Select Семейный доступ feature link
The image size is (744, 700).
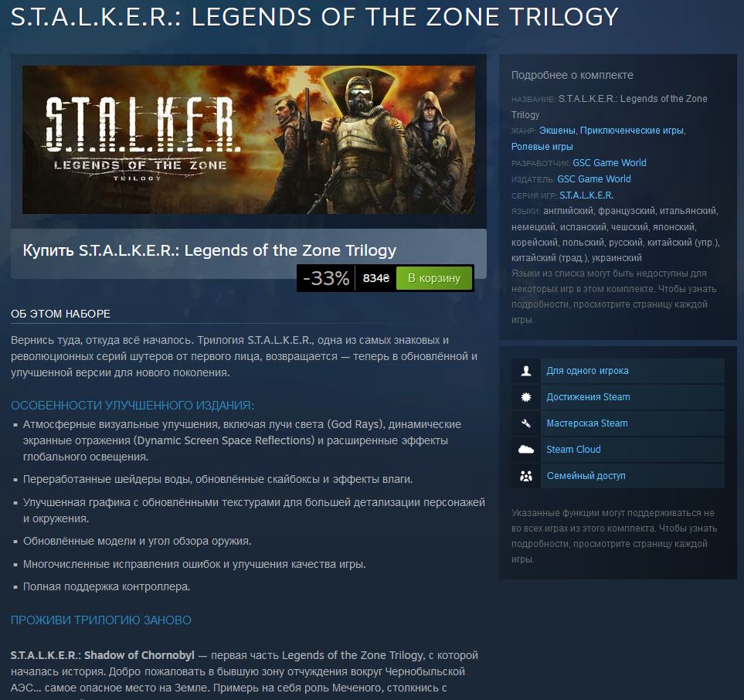pyautogui.click(x=586, y=475)
